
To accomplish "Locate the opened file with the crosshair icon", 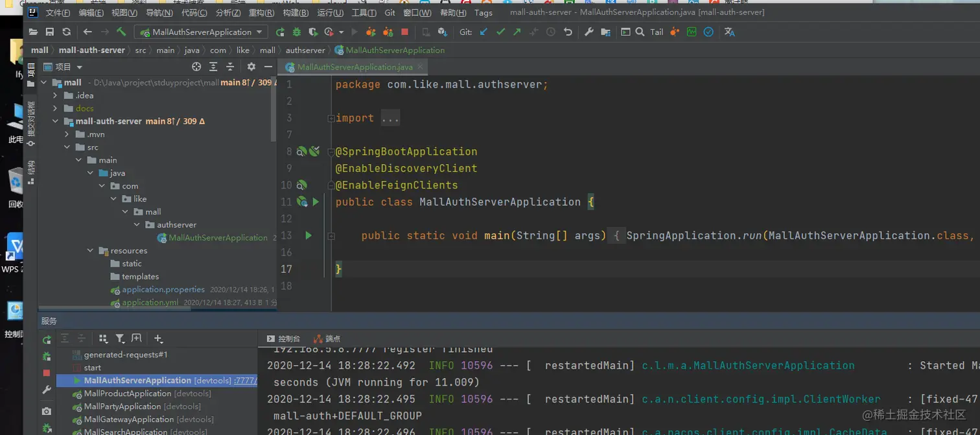I will coord(196,67).
